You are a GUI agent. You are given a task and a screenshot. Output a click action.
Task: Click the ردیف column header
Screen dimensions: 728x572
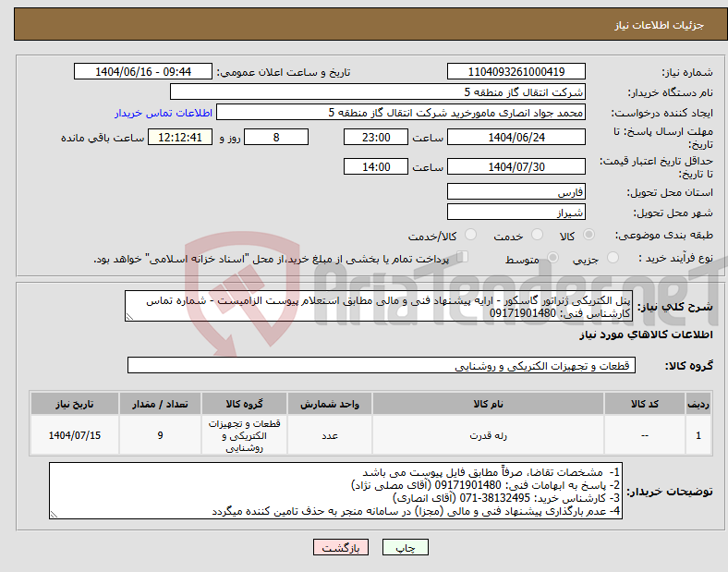[698, 404]
